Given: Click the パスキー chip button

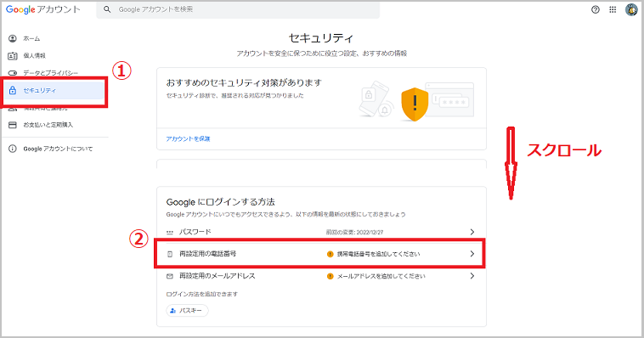Looking at the screenshot, I should (x=187, y=311).
